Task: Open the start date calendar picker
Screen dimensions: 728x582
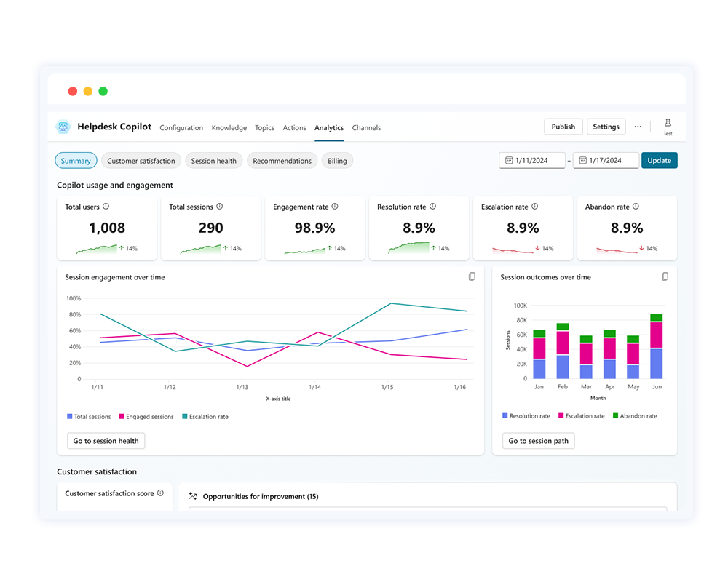Action: click(x=509, y=161)
